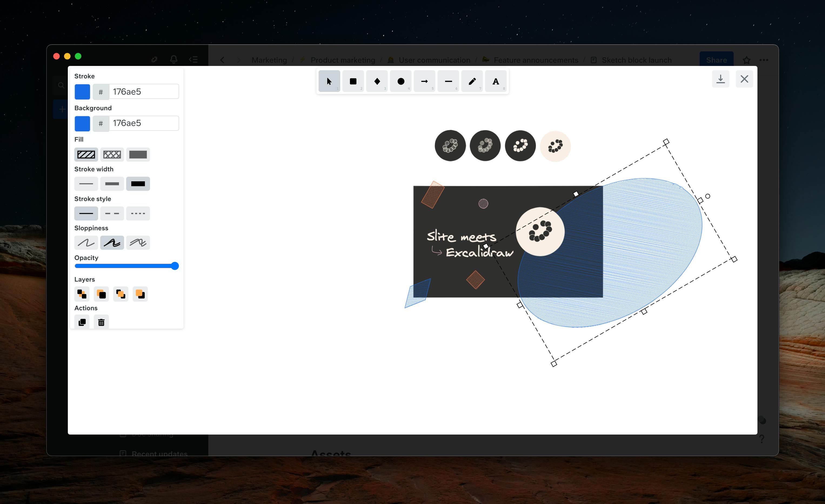The height and width of the screenshot is (504, 825).
Task: Click the Opacity slider handle
Action: coord(175,266)
